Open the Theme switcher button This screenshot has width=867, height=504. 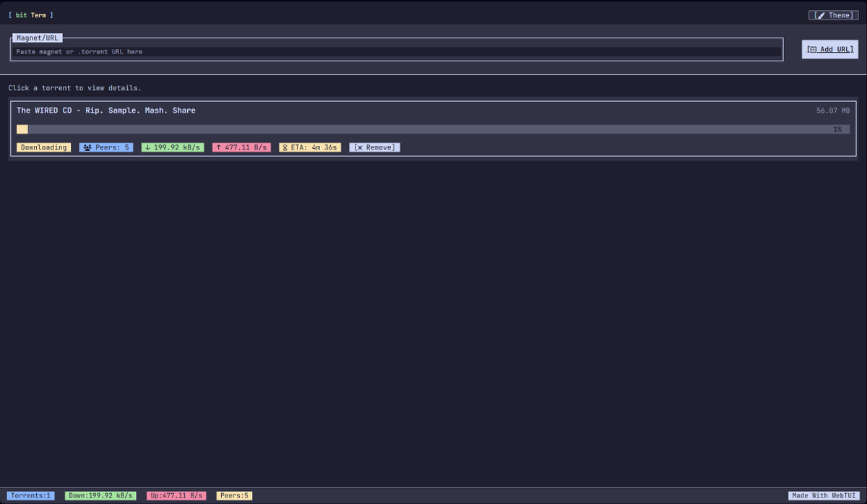(x=833, y=15)
